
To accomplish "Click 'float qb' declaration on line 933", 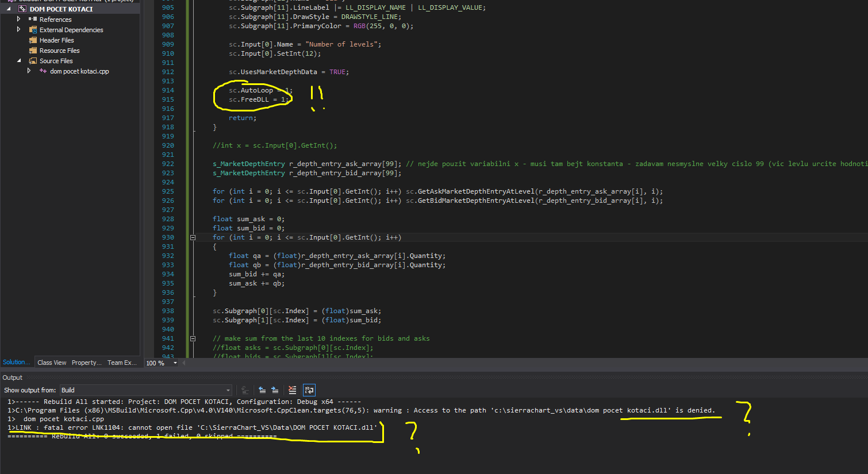I will 337,265.
